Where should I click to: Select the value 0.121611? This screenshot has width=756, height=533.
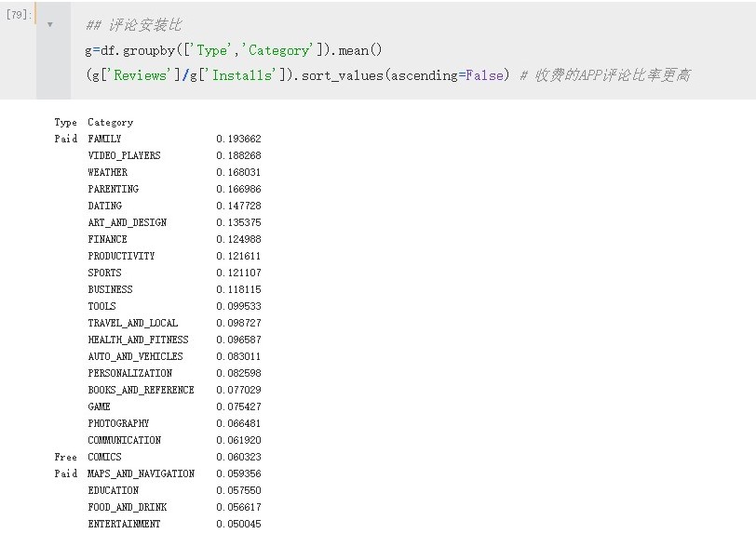[238, 256]
